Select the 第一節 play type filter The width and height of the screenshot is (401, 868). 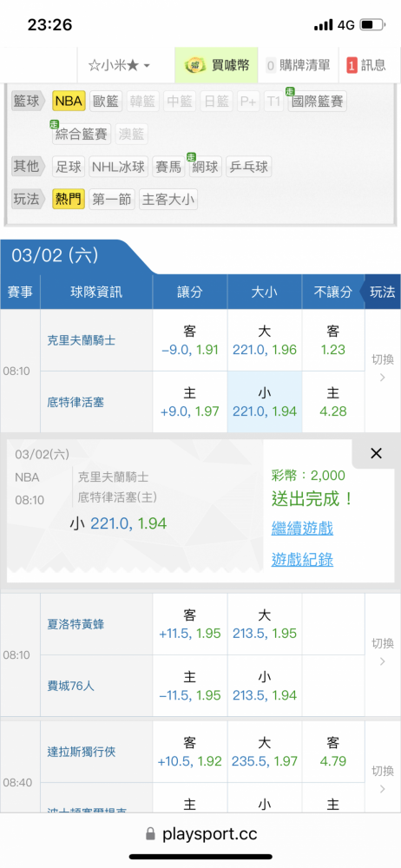click(112, 200)
